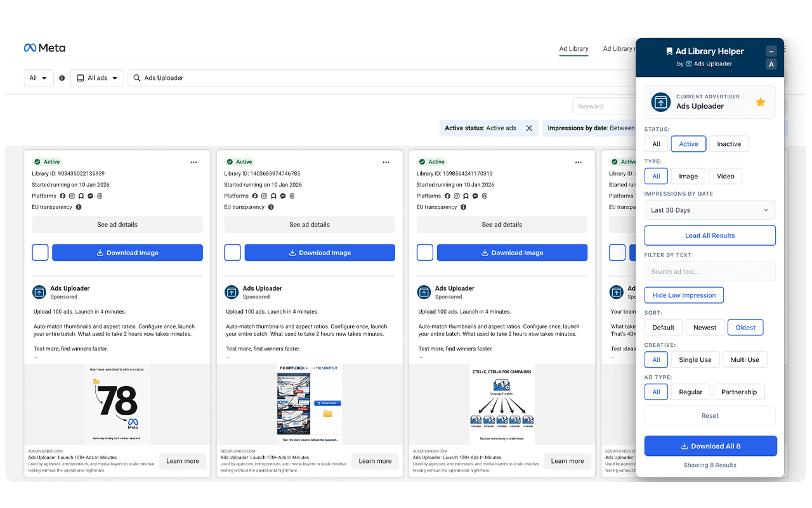Click the bookmark icon beside Ad Library Helper title

click(669, 51)
